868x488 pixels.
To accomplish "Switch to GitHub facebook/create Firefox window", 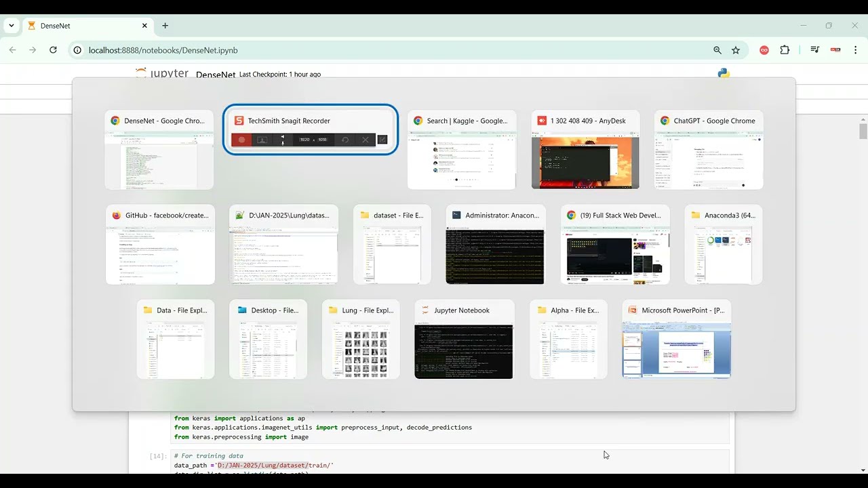I will pos(161,245).
